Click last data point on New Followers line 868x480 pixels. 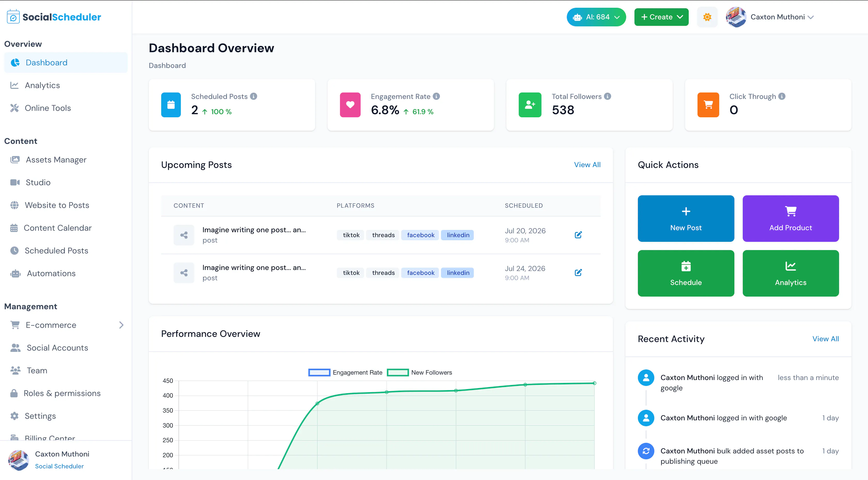[x=595, y=383]
